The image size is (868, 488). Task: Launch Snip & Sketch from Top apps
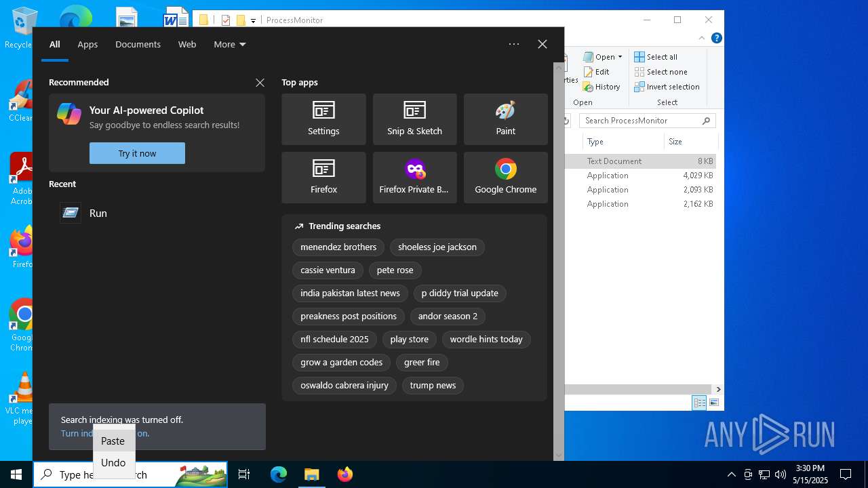[414, 119]
